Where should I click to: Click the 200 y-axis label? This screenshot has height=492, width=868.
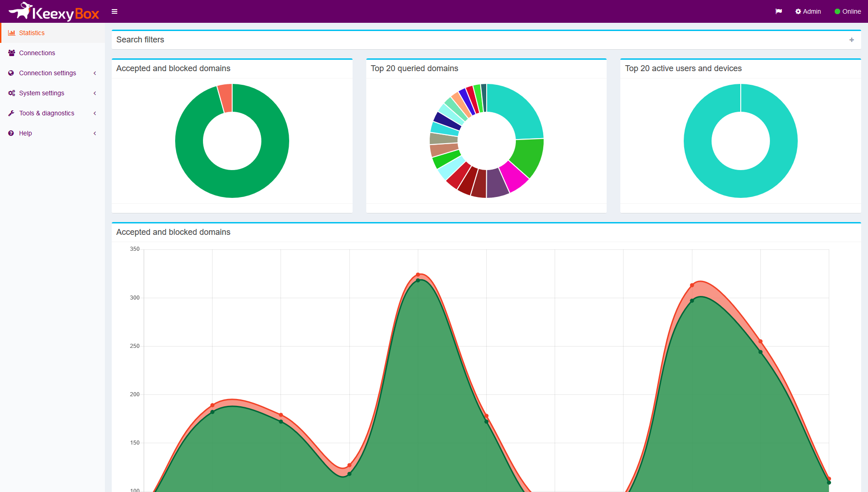[x=135, y=394]
